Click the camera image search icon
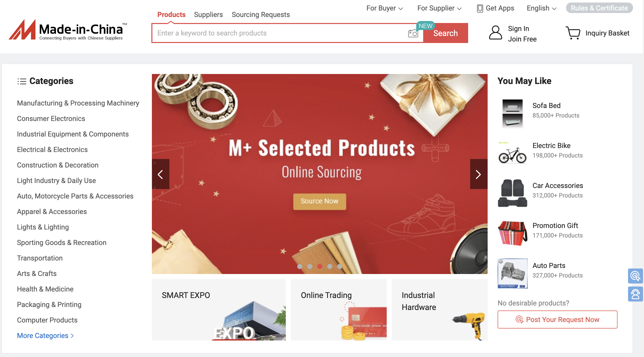644x357 pixels. (413, 33)
